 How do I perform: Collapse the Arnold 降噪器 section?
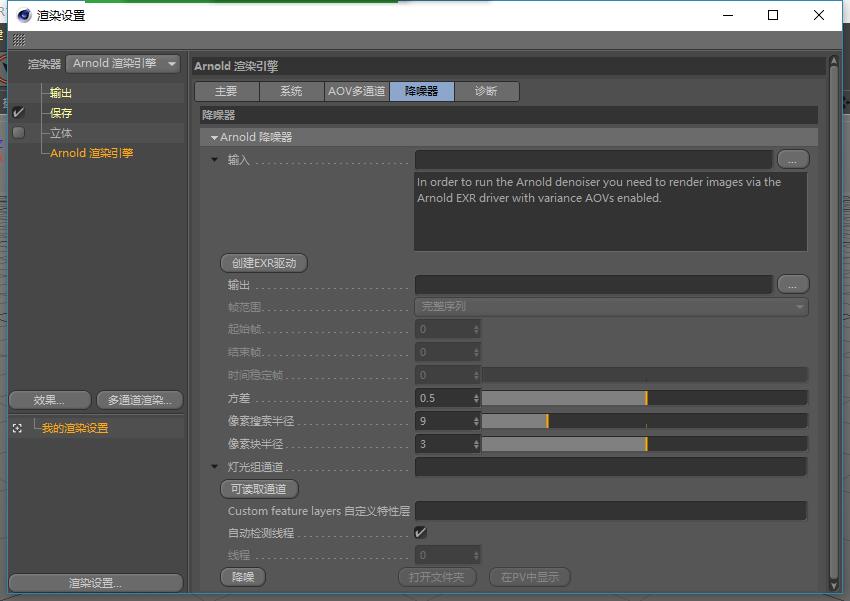(x=215, y=138)
